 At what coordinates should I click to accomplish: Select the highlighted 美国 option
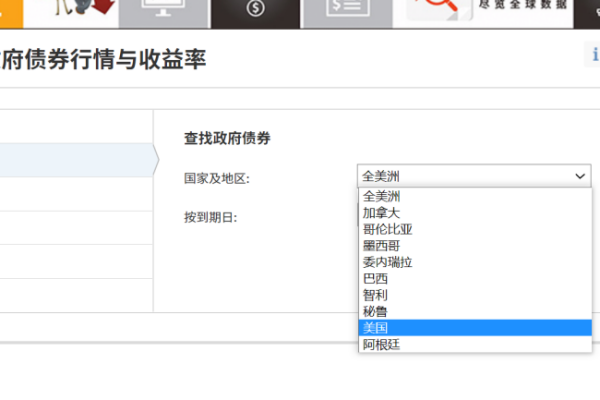point(375,328)
